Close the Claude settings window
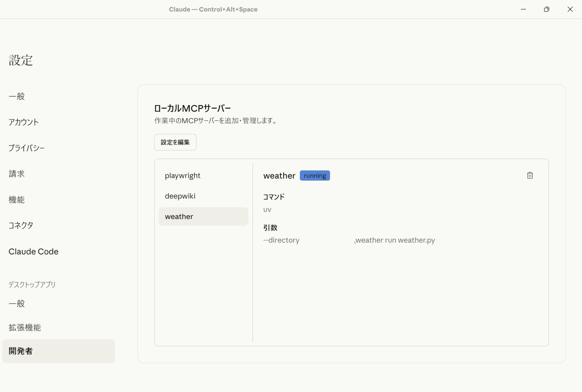This screenshot has height=392, width=582. (570, 9)
